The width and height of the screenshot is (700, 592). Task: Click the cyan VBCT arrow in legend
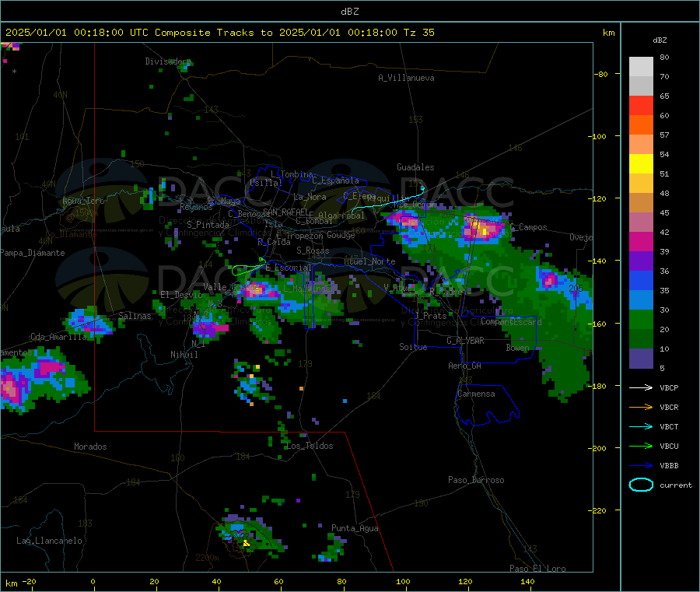641,426
